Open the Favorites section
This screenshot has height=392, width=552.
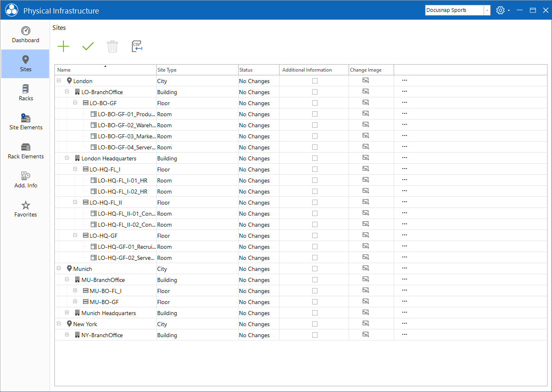25,209
